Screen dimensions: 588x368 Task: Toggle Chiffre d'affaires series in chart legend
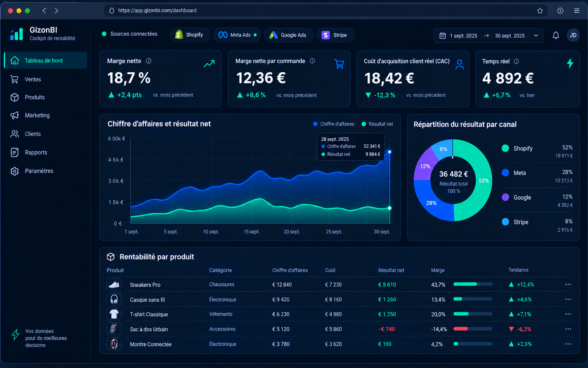(334, 124)
